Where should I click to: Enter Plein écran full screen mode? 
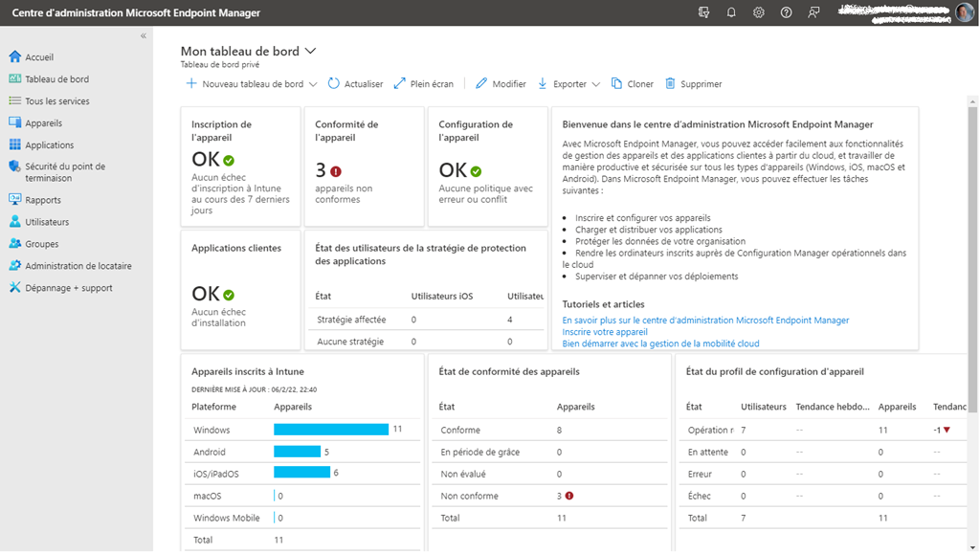pos(400,84)
